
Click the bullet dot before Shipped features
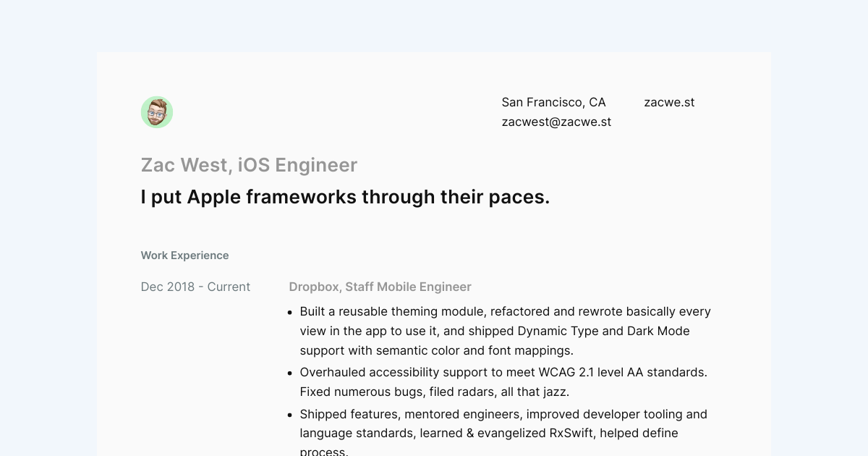pyautogui.click(x=290, y=415)
